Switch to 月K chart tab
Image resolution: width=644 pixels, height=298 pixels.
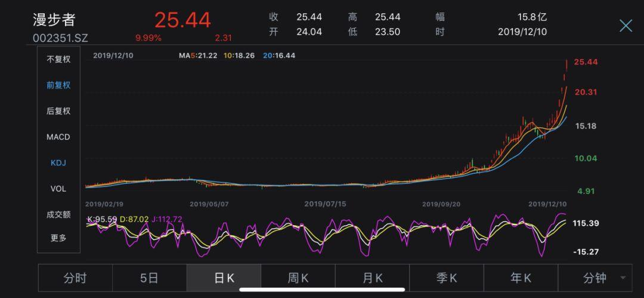(373, 278)
